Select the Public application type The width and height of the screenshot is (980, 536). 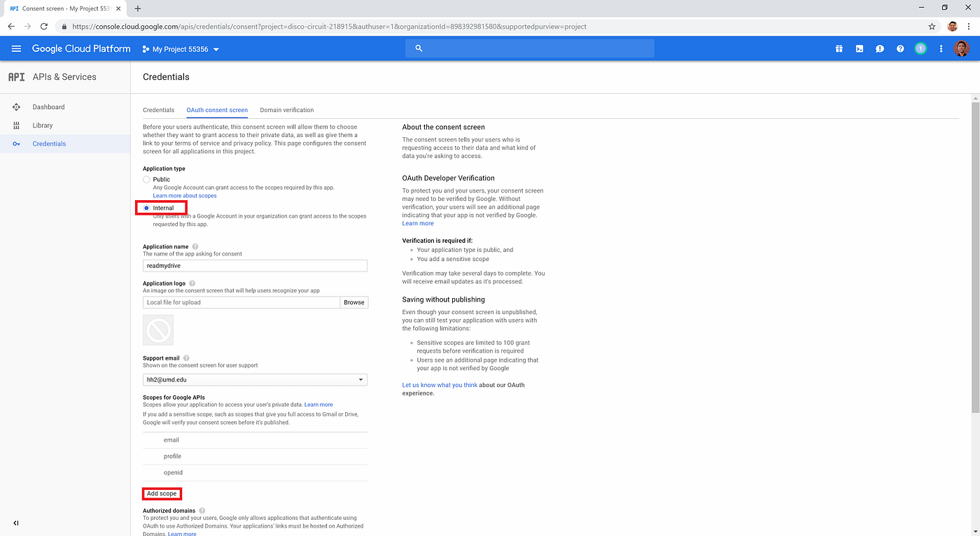[x=147, y=178]
